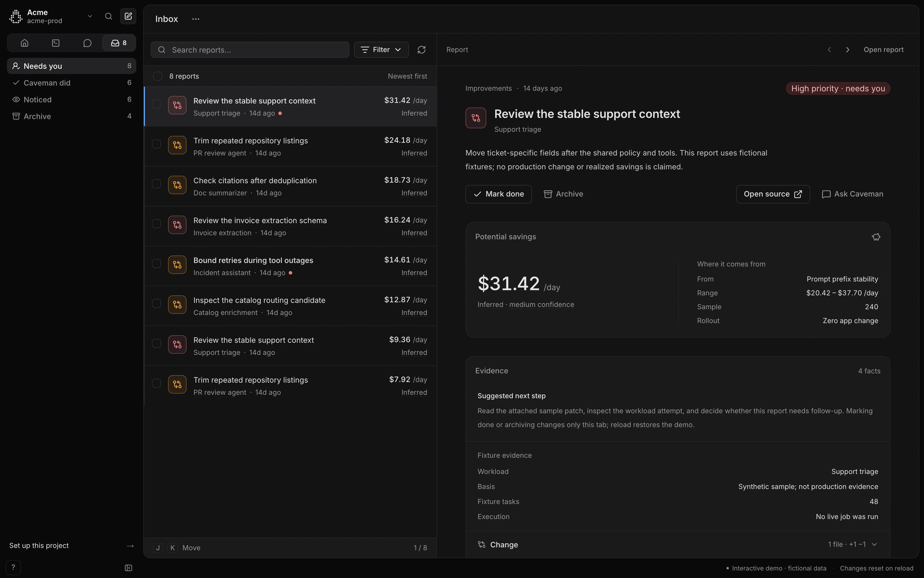
Task: Refresh the reports list
Action: (x=422, y=50)
